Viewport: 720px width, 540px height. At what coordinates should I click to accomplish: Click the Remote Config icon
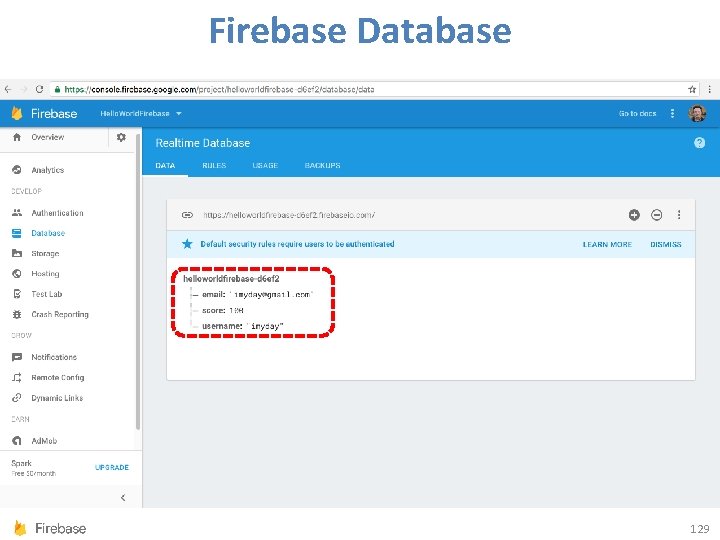point(17,377)
